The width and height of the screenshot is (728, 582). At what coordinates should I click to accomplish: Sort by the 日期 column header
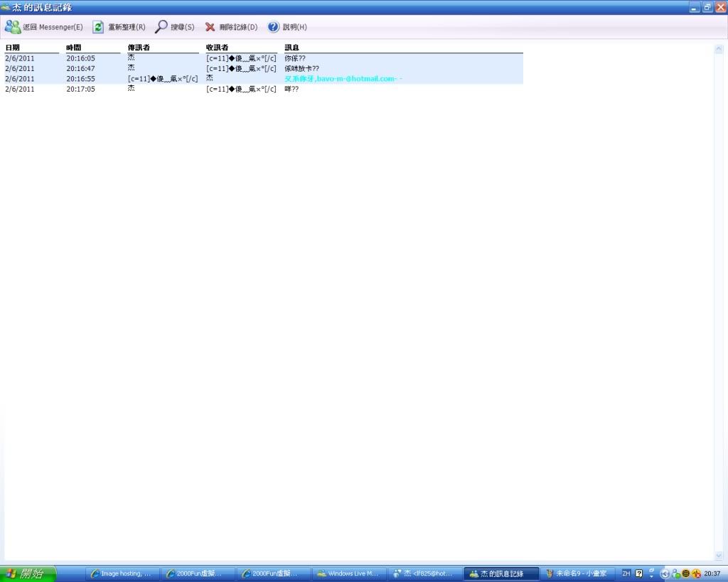pos(13,48)
